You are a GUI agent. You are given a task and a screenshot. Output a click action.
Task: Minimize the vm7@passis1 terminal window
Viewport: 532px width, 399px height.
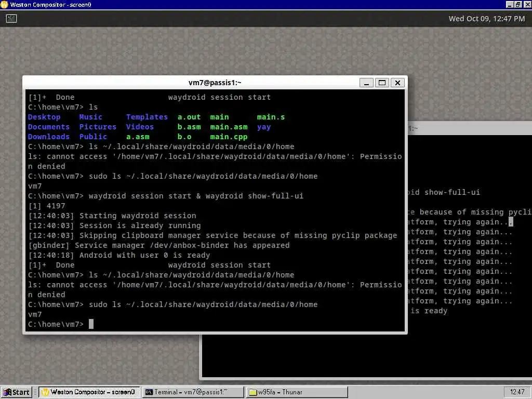pyautogui.click(x=366, y=83)
